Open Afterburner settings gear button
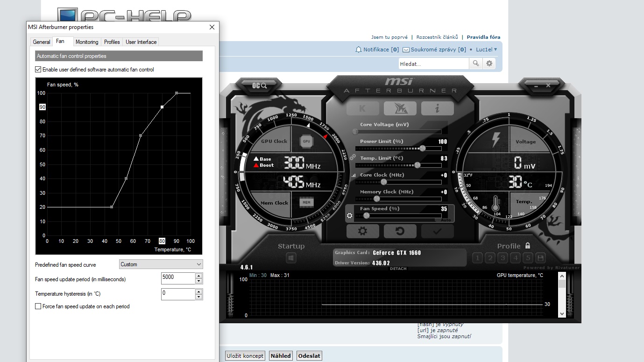 (362, 231)
